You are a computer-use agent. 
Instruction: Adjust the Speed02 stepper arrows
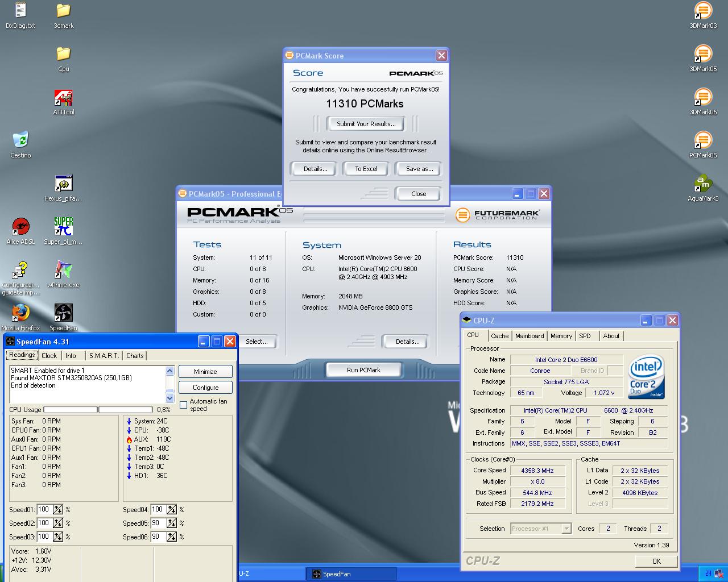click(x=58, y=523)
